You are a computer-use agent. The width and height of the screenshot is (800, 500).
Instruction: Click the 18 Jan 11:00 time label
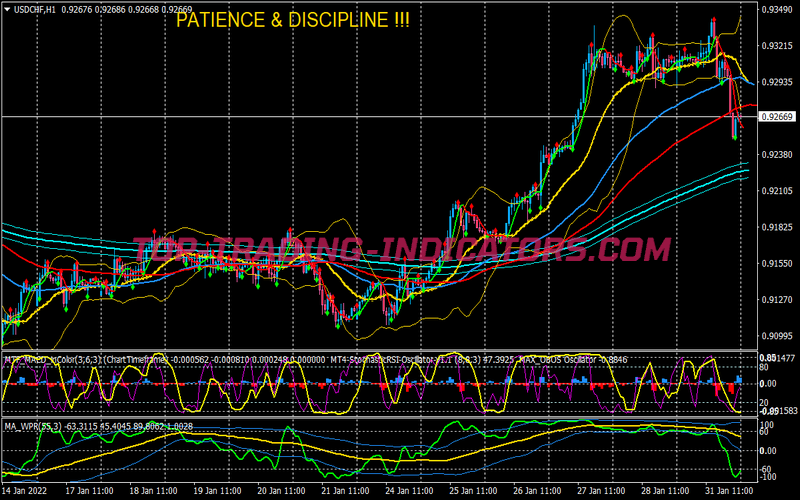click(153, 491)
